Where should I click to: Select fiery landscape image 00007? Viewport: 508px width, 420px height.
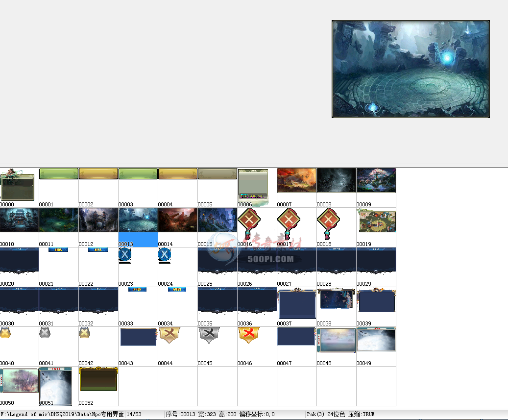[x=297, y=180]
